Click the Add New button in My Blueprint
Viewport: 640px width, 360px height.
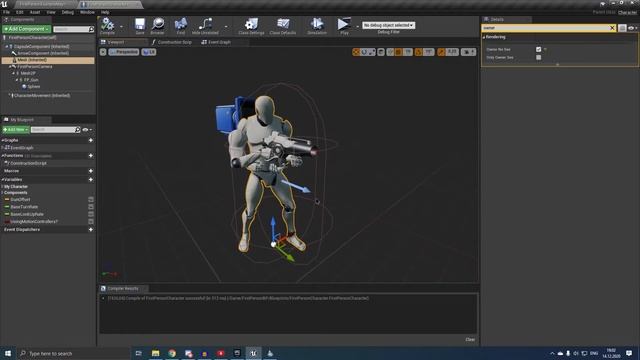pos(16,129)
